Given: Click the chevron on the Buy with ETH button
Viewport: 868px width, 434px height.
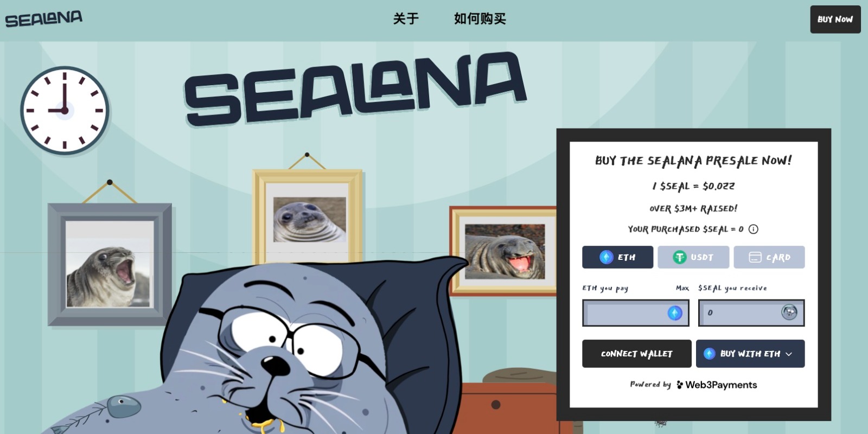Looking at the screenshot, I should coord(789,354).
